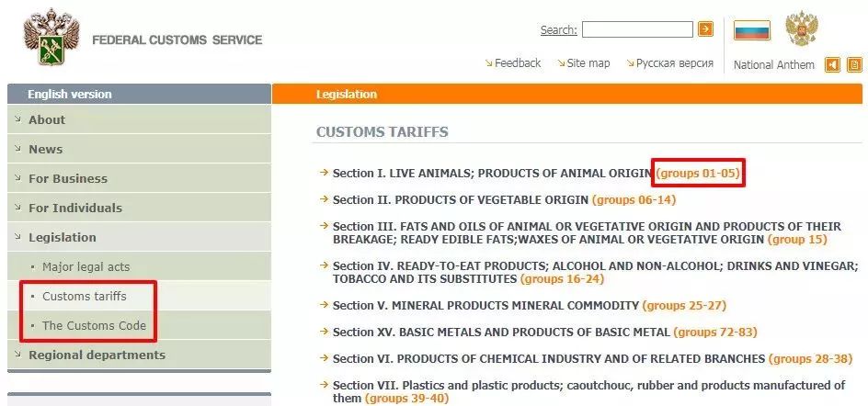868x406 pixels.
Task: Click the Federal Customs Service logo crest
Action: pyautogui.click(x=51, y=37)
